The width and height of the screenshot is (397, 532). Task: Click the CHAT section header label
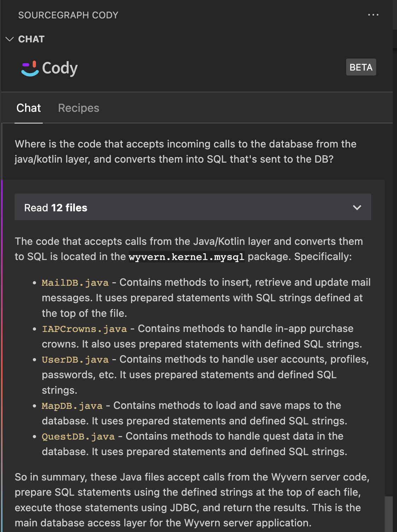[x=31, y=39]
